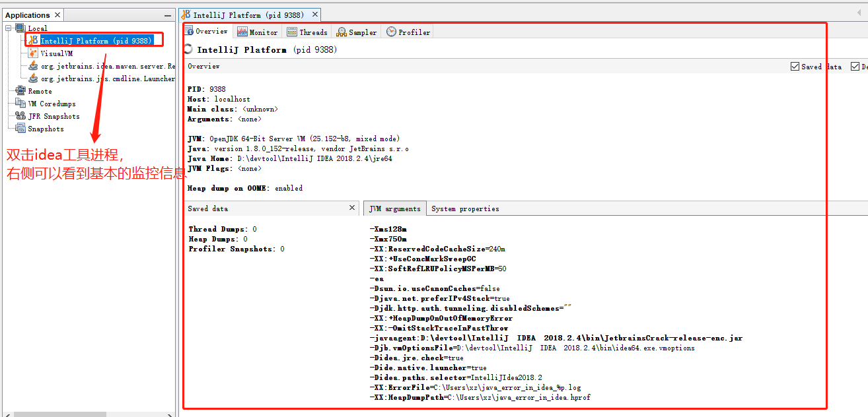
Task: Click the -Xms128m argument
Action: click(388, 229)
